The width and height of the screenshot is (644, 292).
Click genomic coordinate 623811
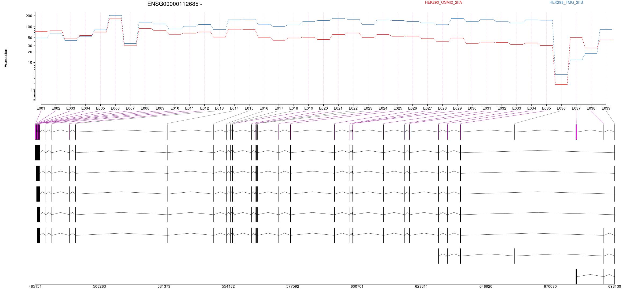click(422, 286)
